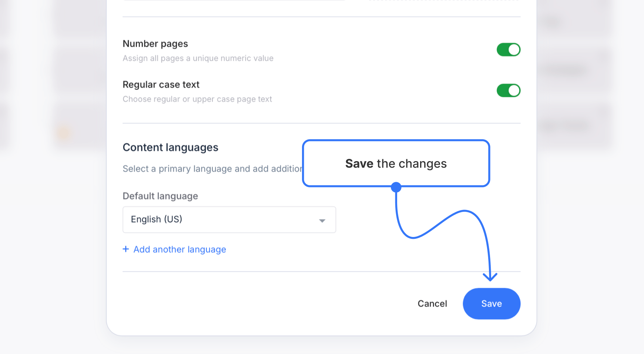644x354 pixels.
Task: Turn off the Regular case text switch
Action: pyautogui.click(x=509, y=90)
